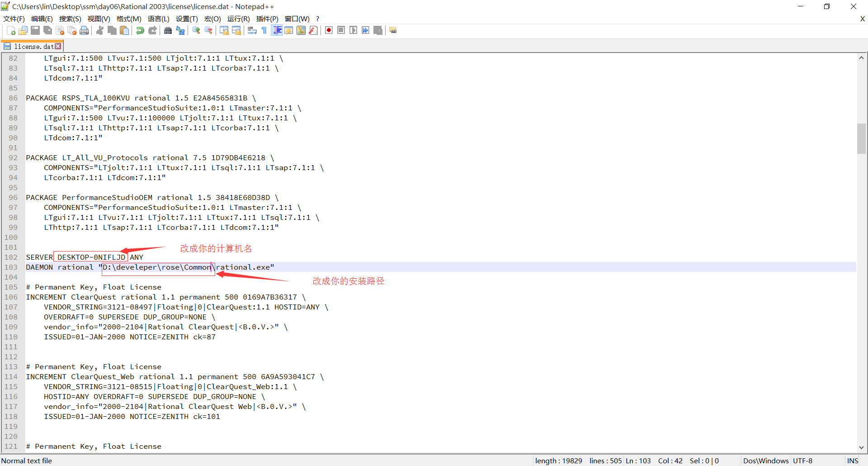This screenshot has width=868, height=466.
Task: Click UTF-8 encoding in status bar
Action: pyautogui.click(x=802, y=461)
